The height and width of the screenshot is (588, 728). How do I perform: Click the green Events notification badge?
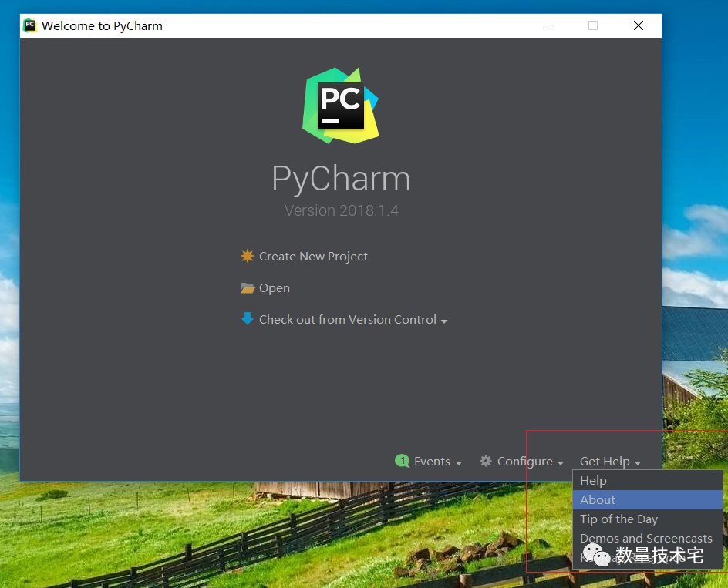click(x=402, y=461)
